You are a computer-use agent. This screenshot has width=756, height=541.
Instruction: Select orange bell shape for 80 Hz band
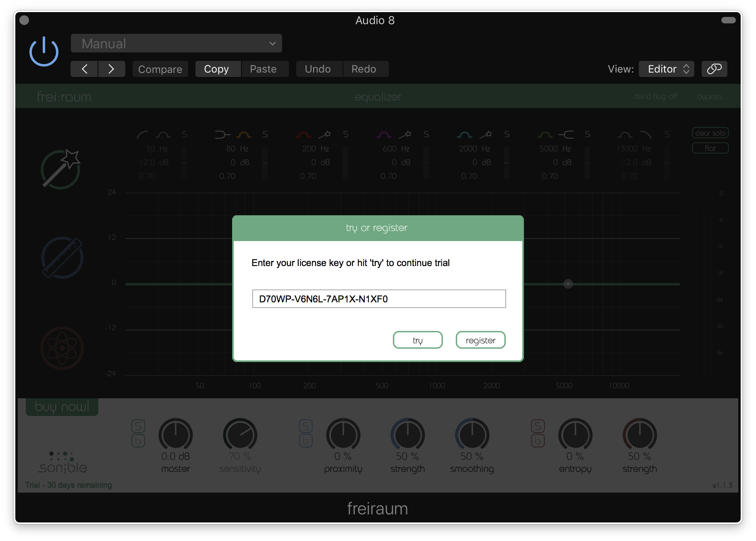(244, 134)
